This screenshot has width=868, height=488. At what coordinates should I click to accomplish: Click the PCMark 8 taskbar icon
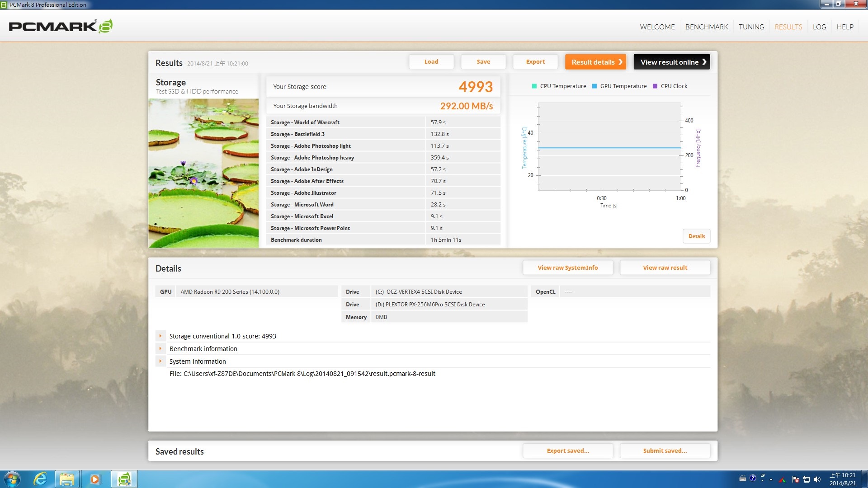[124, 479]
